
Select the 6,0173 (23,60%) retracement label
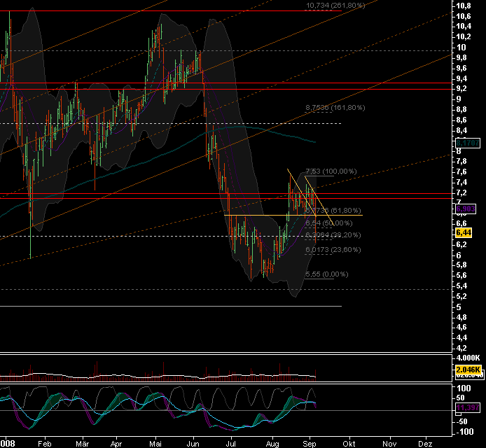(x=333, y=249)
